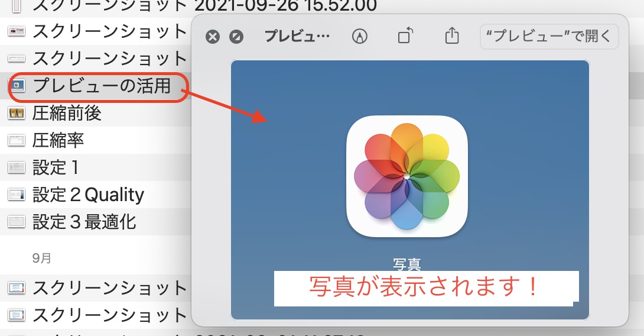This screenshot has width=644, height=336.
Task: Click the 9月 group header
Action: click(x=41, y=259)
